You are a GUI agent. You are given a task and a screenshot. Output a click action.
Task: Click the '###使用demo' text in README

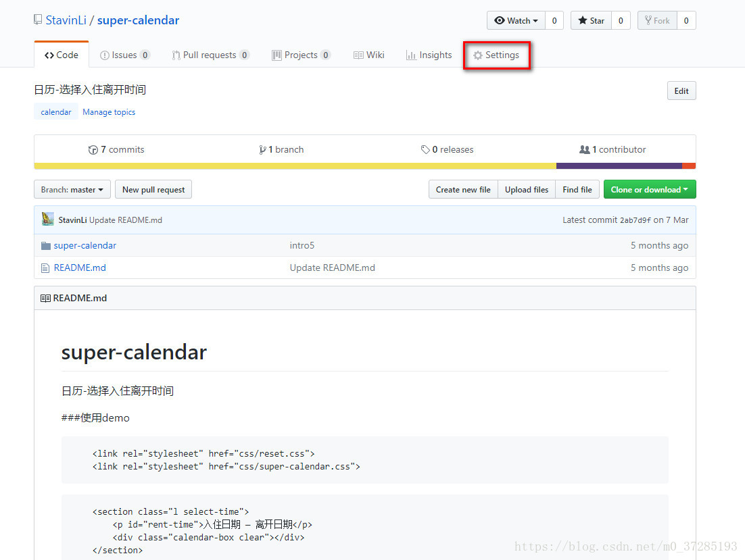(x=95, y=417)
